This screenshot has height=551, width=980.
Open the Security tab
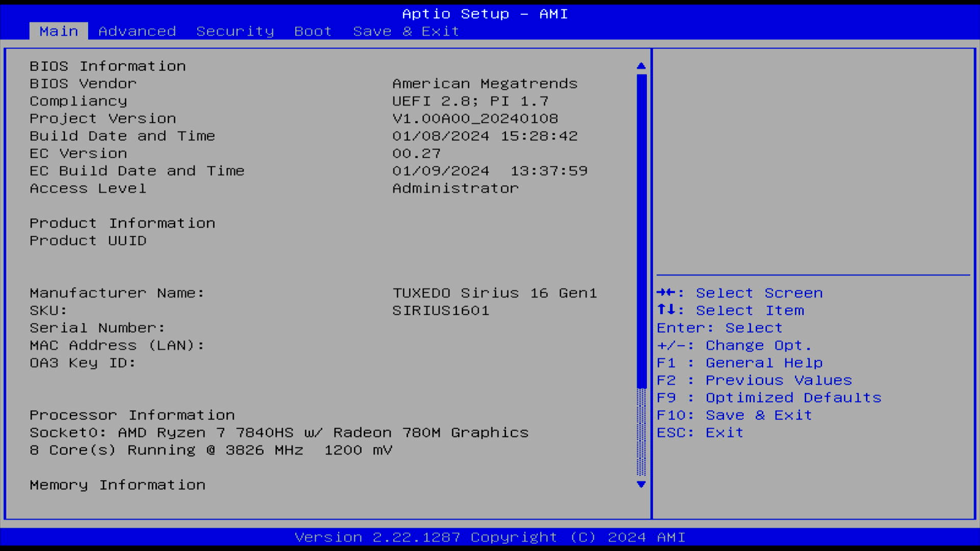click(x=235, y=31)
